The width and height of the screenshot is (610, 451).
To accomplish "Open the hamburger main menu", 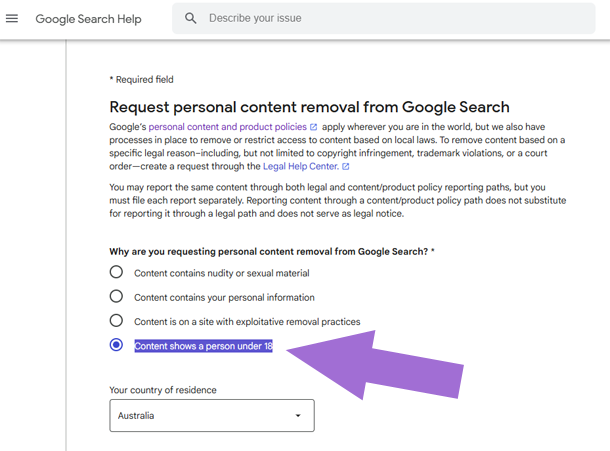I will 12,18.
